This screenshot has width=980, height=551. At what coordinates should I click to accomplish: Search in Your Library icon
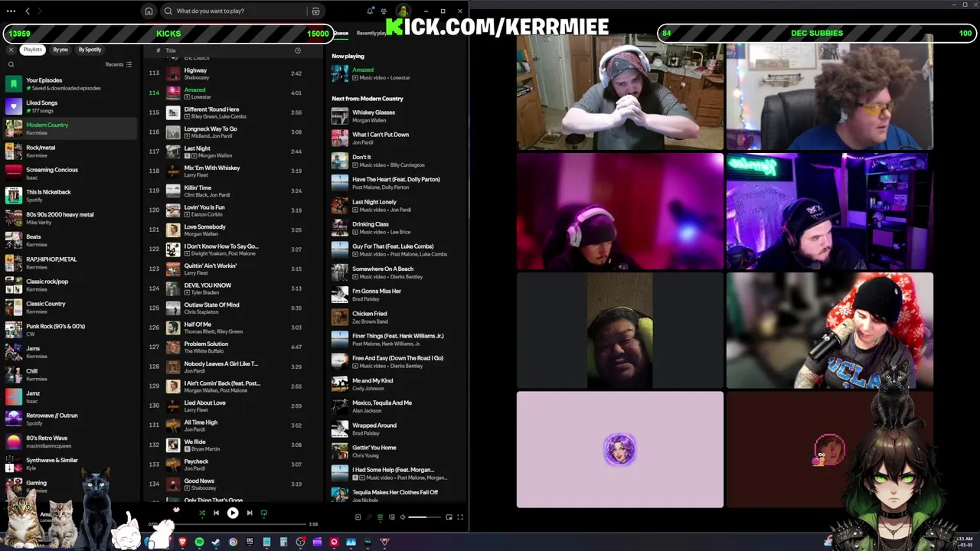tap(11, 64)
